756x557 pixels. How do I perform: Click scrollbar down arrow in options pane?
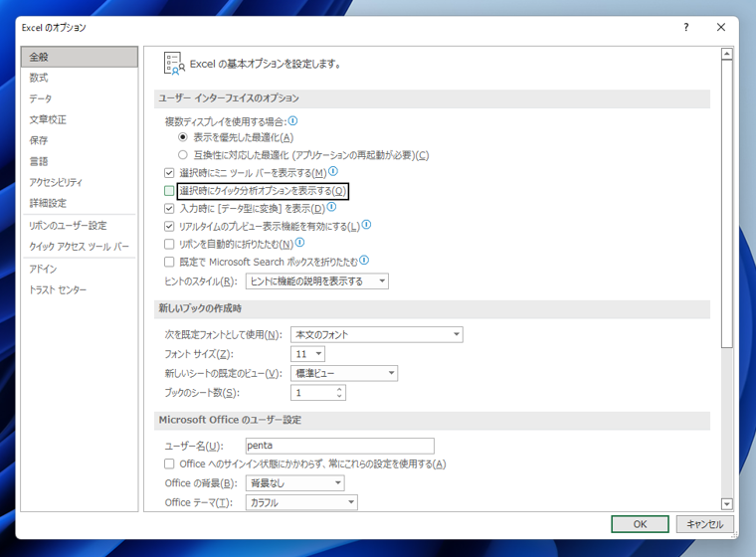point(727,504)
